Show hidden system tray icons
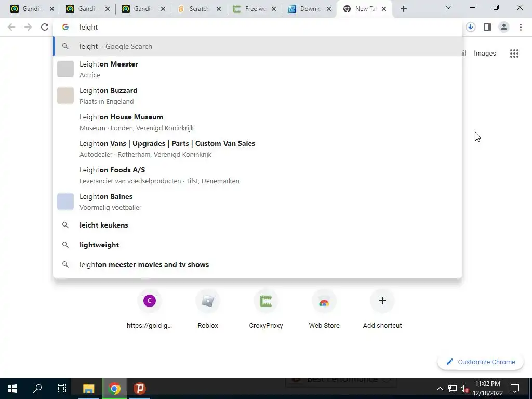This screenshot has width=532, height=399. [440, 389]
